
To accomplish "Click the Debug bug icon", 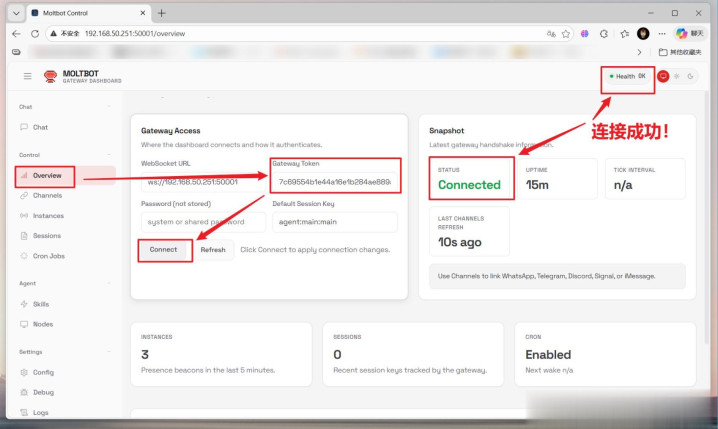I will point(24,392).
